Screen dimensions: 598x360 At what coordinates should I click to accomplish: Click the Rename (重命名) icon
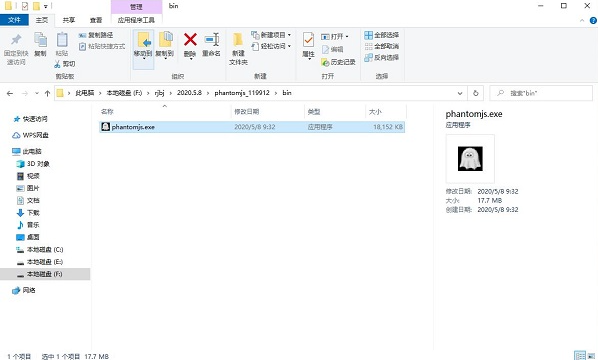[x=212, y=40]
